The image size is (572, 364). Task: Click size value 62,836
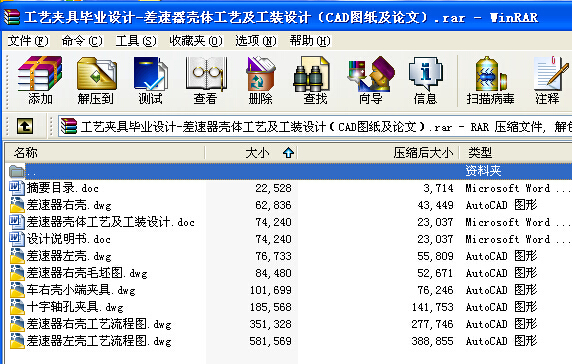point(273,205)
